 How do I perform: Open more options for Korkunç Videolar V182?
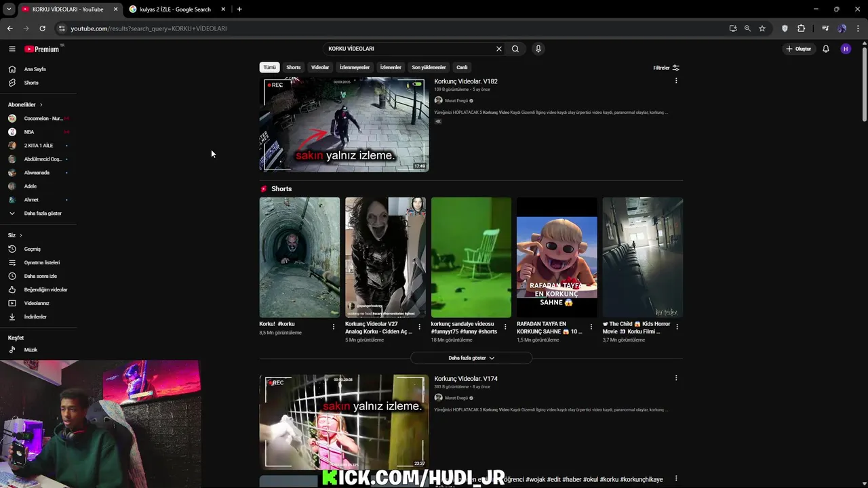coord(676,81)
